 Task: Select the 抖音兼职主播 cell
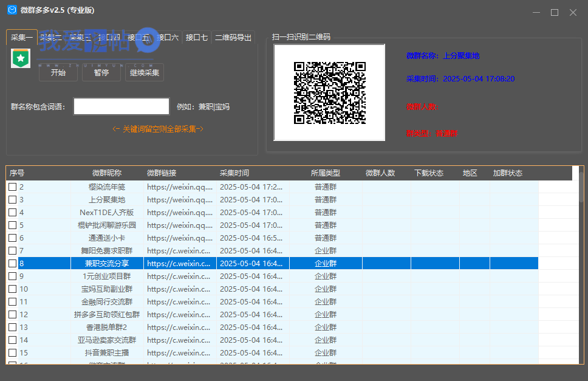(x=107, y=352)
